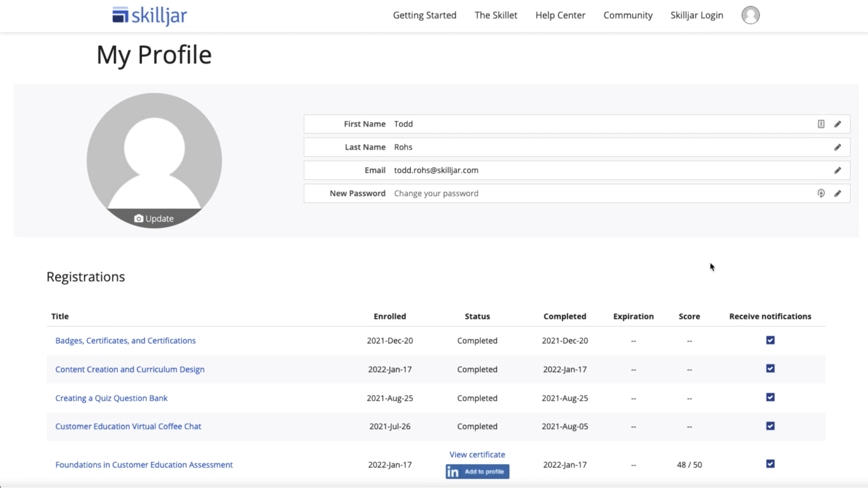
Task: Click the Skilljar logo
Action: [x=150, y=16]
